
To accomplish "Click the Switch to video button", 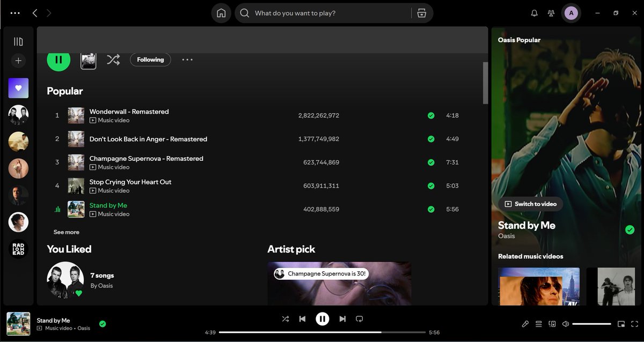I will tap(531, 204).
